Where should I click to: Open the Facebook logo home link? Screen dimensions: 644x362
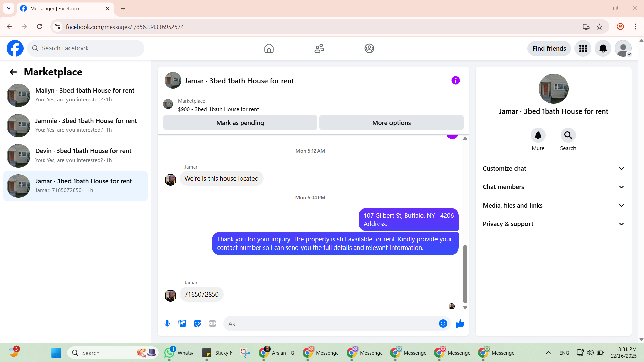click(15, 48)
